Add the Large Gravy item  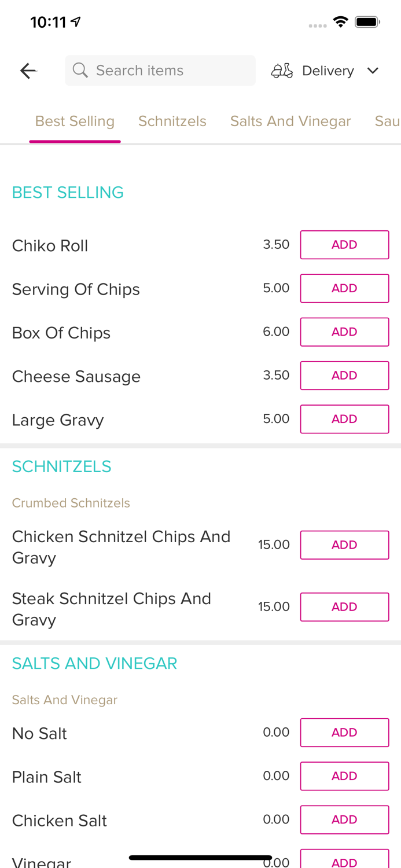coord(344,419)
